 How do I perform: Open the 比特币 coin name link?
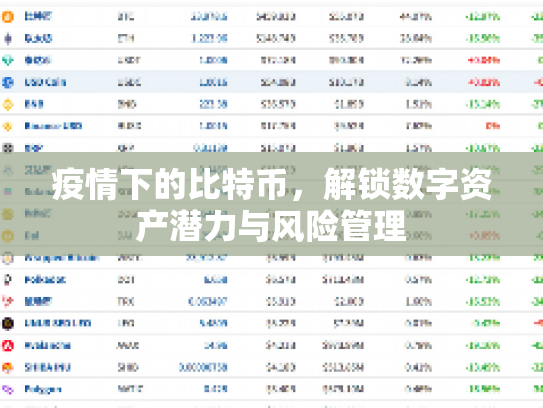pyautogui.click(x=38, y=16)
